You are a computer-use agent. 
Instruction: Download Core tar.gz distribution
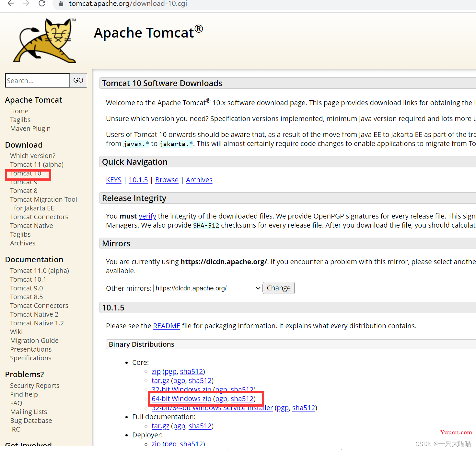pos(160,381)
